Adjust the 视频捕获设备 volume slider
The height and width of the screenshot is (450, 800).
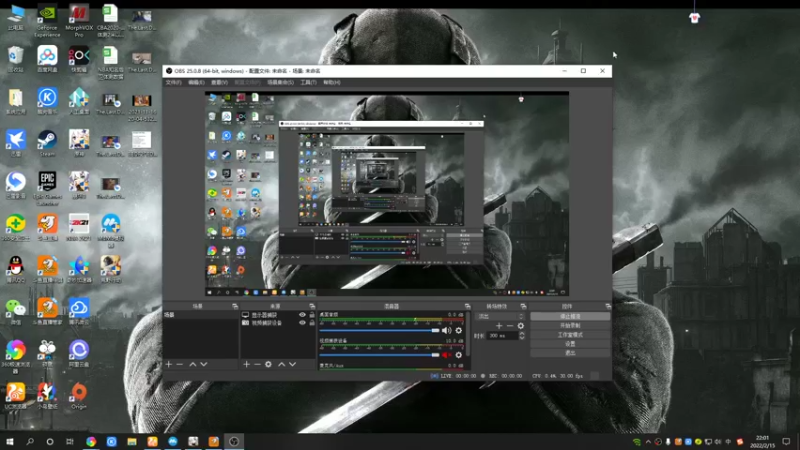tap(379, 355)
